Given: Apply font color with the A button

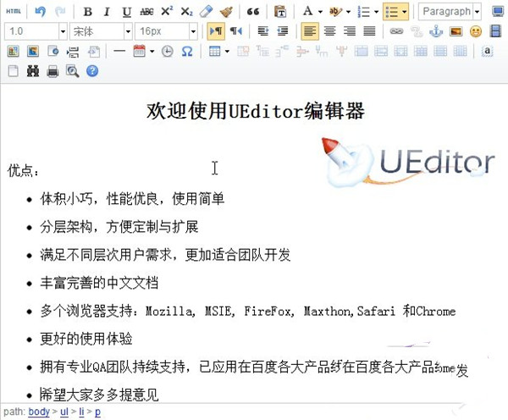Looking at the screenshot, I should (308, 12).
